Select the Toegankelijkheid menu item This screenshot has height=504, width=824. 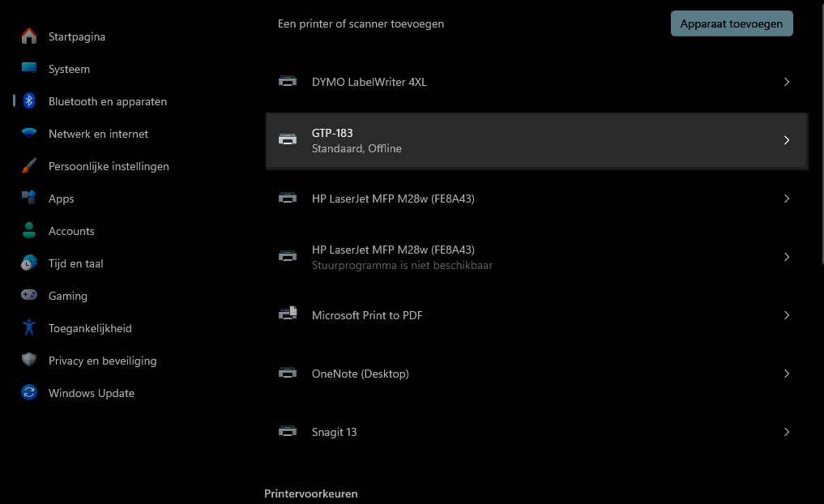pos(90,328)
